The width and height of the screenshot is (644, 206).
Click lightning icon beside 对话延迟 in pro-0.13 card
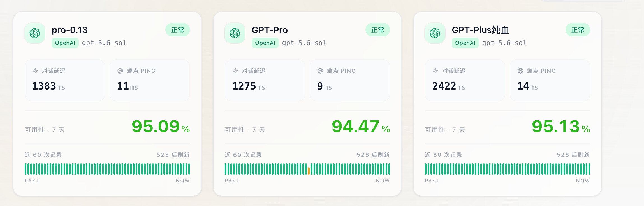(35, 71)
